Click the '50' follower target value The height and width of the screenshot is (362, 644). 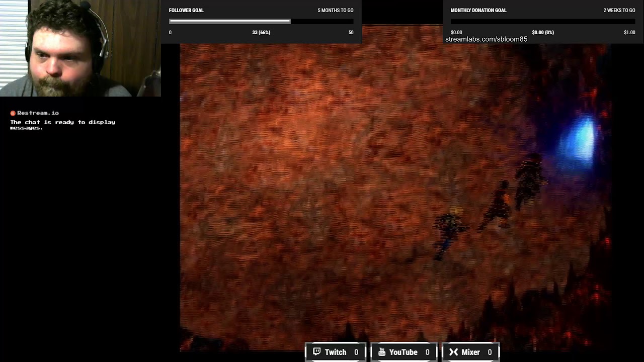tap(351, 32)
